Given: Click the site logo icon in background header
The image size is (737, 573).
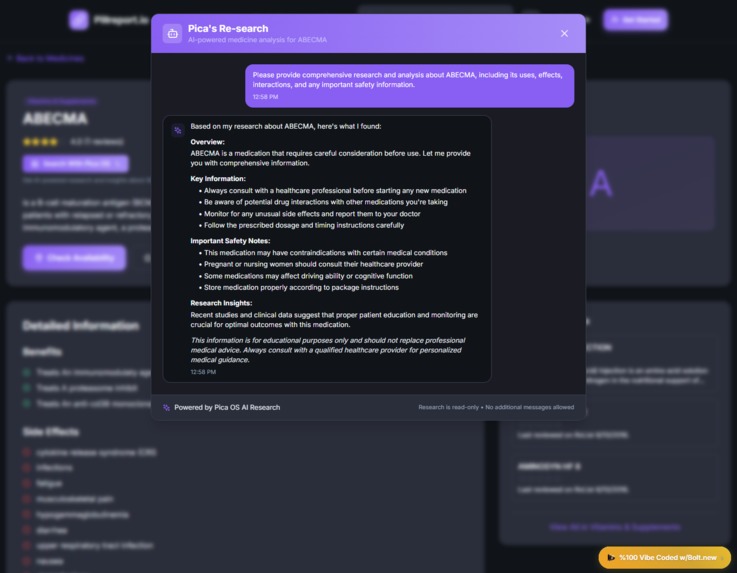Looking at the screenshot, I should pos(78,20).
